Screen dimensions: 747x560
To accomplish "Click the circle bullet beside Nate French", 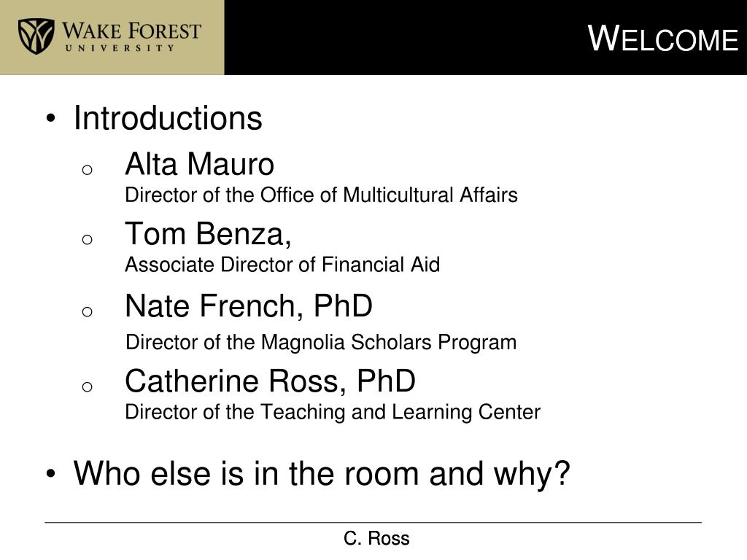I will click(87, 311).
